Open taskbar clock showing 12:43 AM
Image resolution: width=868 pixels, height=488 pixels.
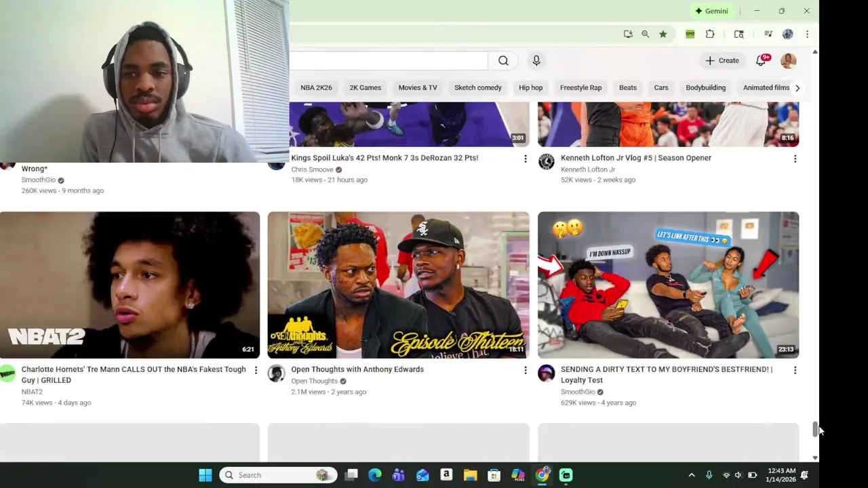pos(782,475)
